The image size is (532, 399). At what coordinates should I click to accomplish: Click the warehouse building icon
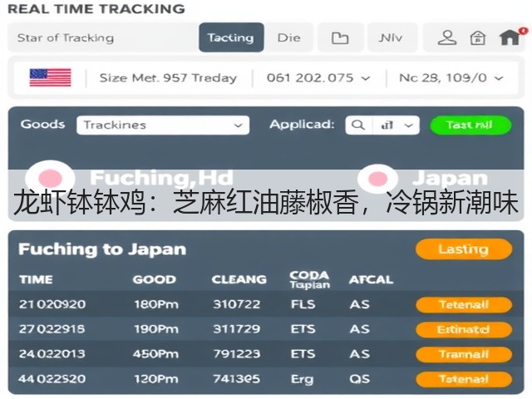coord(477,37)
